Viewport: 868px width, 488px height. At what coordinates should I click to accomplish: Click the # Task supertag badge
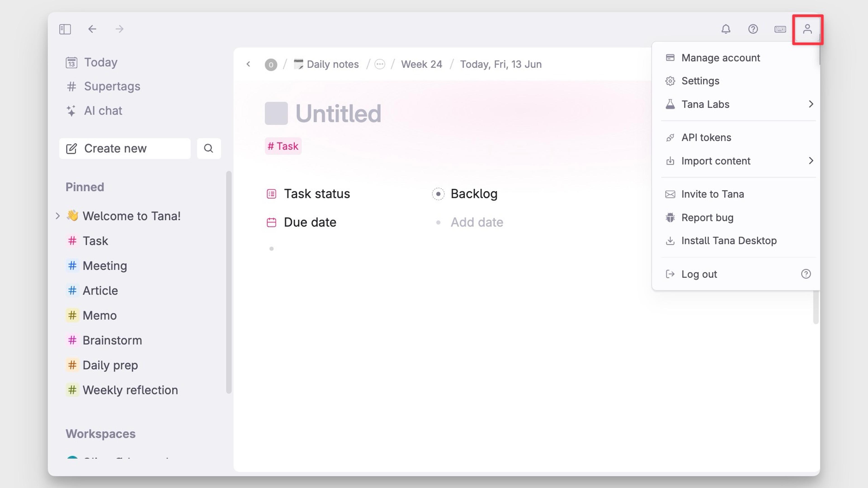283,146
